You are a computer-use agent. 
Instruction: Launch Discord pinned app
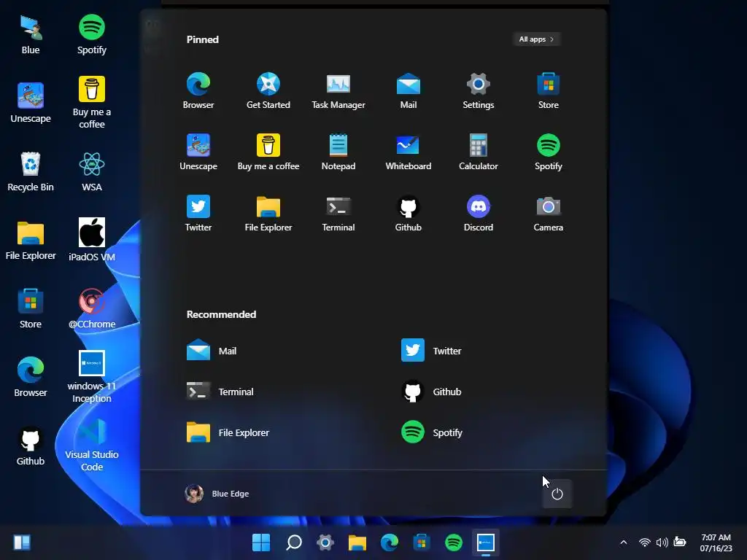pyautogui.click(x=479, y=213)
